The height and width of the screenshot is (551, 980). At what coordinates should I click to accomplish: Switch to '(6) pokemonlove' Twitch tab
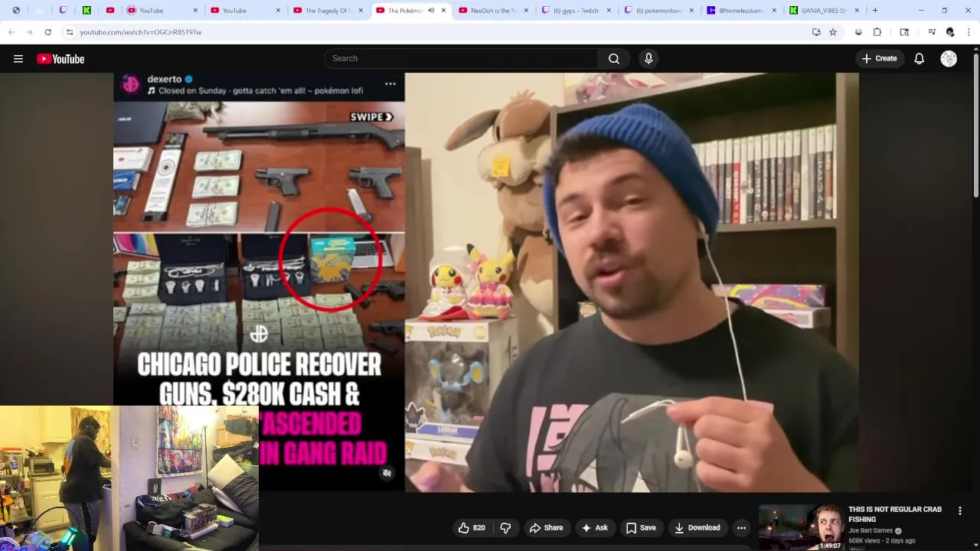(659, 11)
